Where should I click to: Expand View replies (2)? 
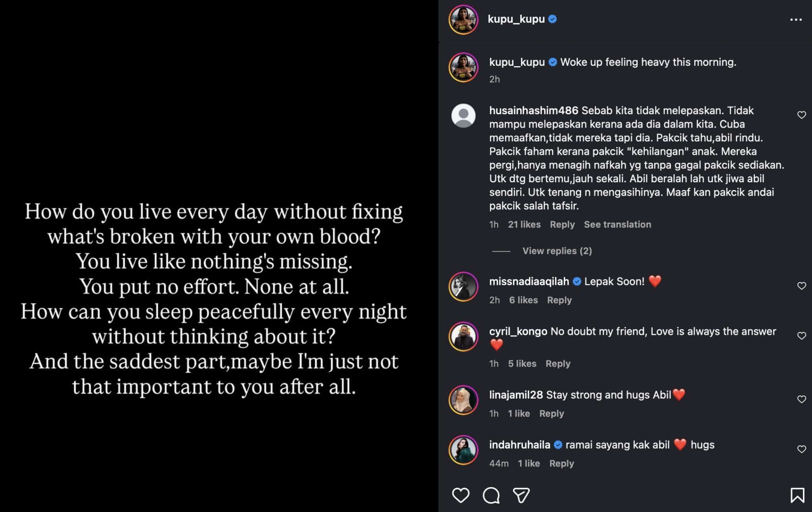coord(557,251)
